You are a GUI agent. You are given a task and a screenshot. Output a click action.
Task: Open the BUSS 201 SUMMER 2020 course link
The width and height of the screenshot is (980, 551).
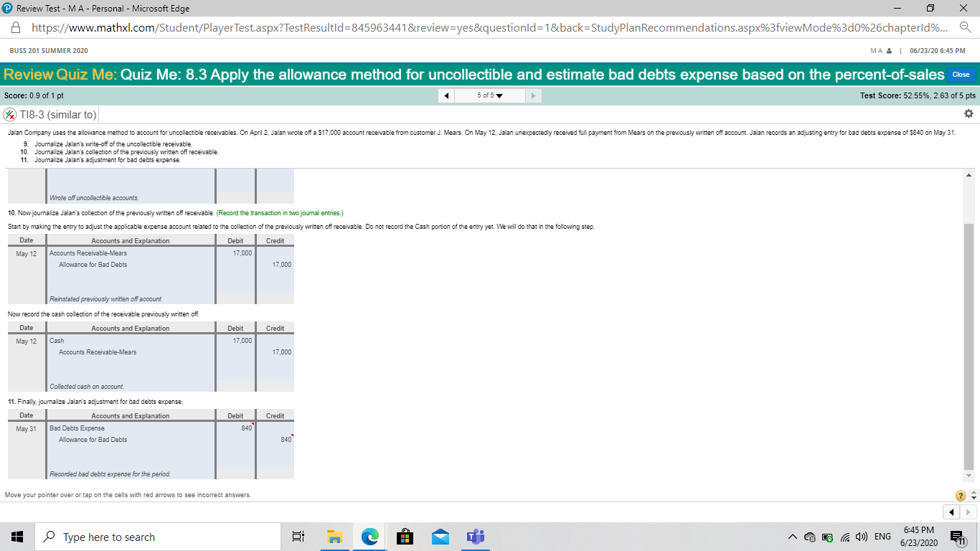[47, 51]
